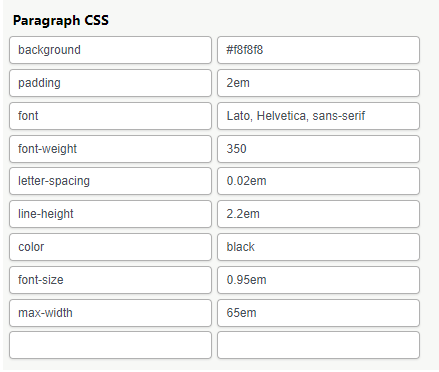
Task: Select the padding property name field
Action: [x=110, y=83]
